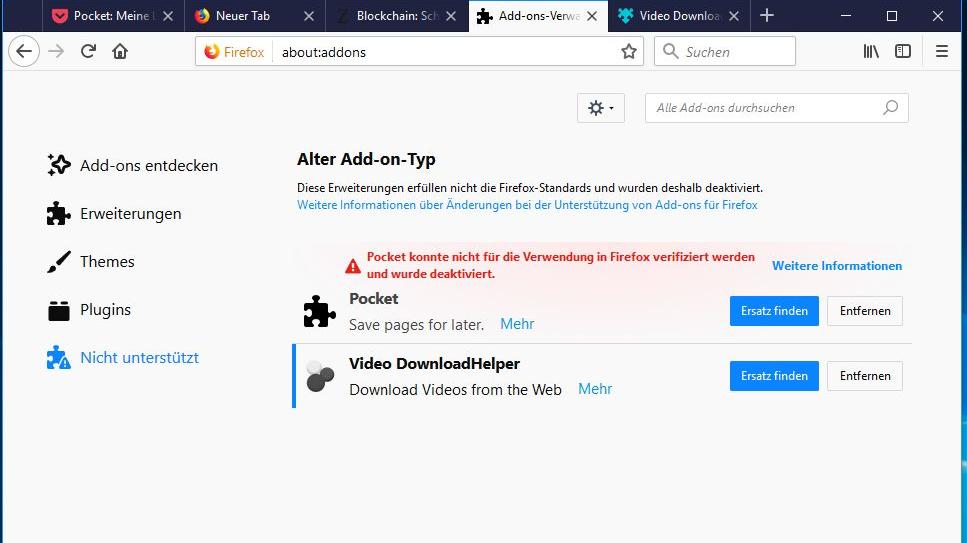
Task: Close the Pocket: Meine tab
Action: pyautogui.click(x=168, y=16)
